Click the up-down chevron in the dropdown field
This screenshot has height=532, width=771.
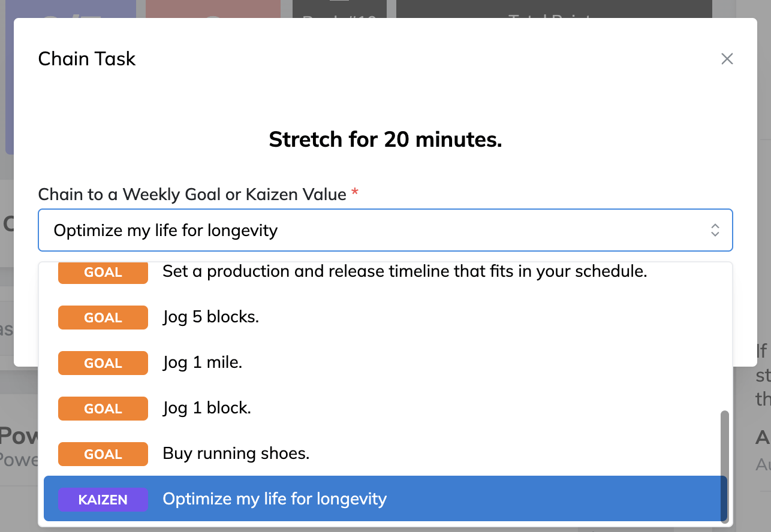[715, 229]
